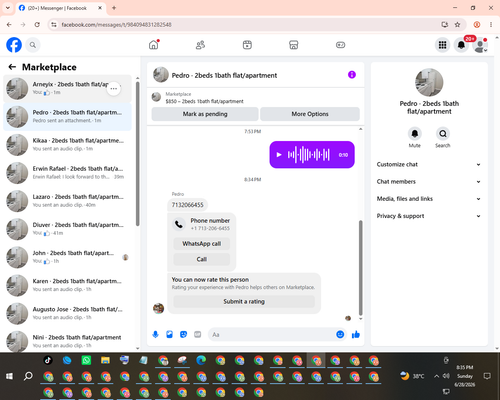Open File Explorer from the taskbar
Image resolution: width=500 pixels, height=400 pixels.
click(105, 360)
